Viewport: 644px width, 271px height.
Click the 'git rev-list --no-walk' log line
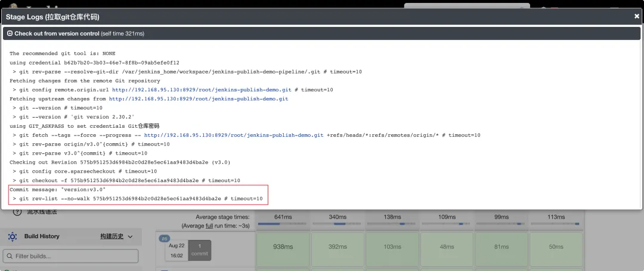tap(138, 198)
